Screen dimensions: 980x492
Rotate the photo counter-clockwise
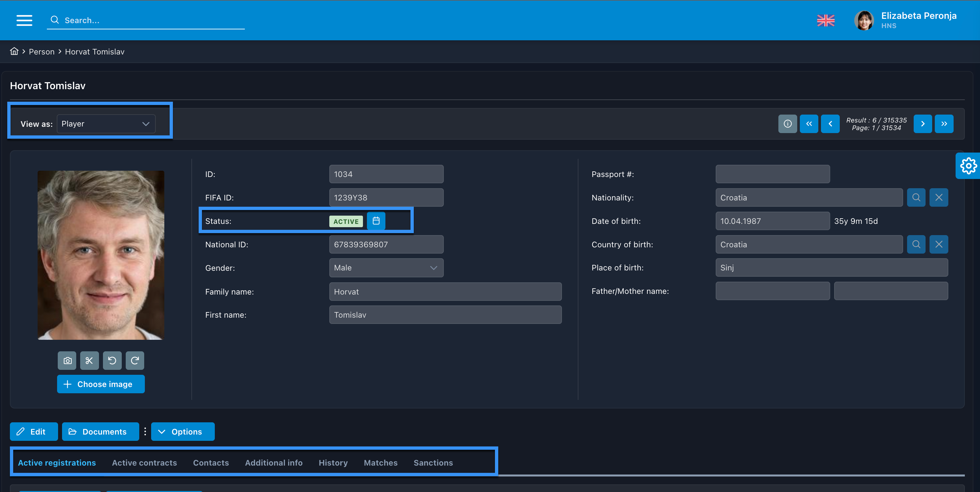coord(112,360)
